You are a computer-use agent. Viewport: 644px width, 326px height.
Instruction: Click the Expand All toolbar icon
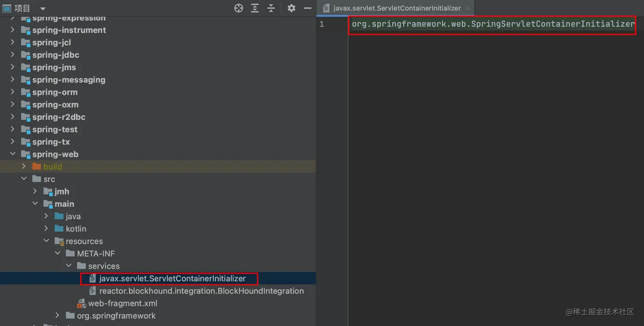coord(255,8)
